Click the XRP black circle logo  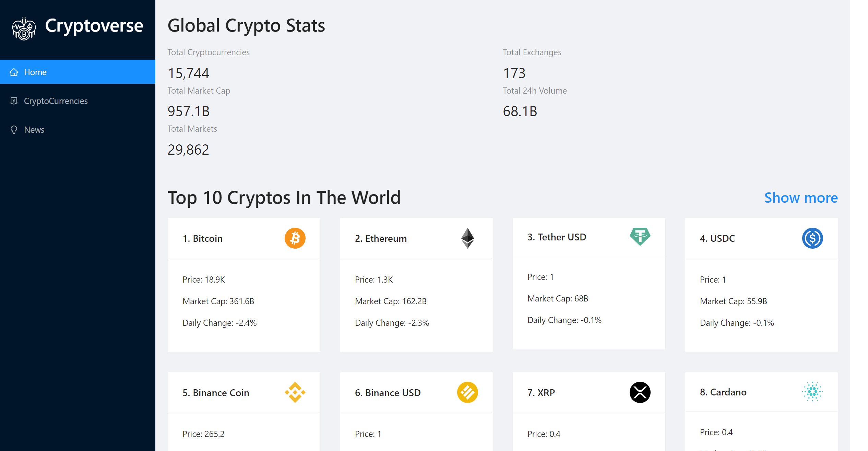(x=640, y=392)
